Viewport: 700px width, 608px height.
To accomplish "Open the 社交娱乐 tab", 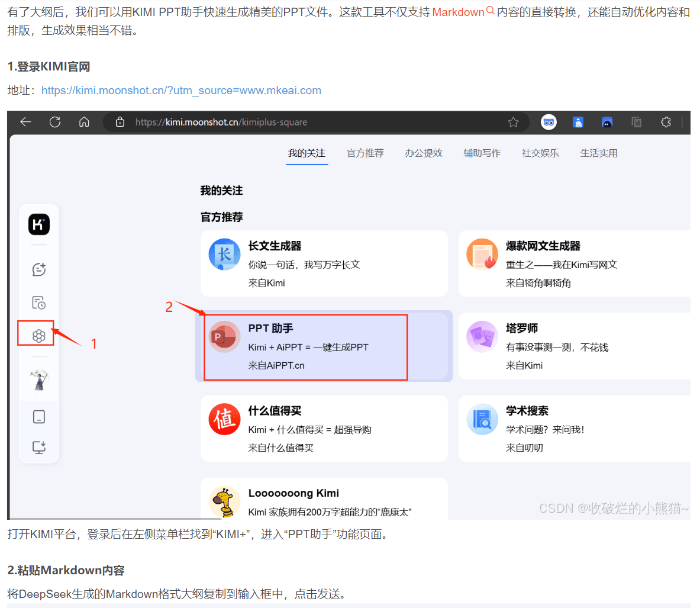I will 541,153.
